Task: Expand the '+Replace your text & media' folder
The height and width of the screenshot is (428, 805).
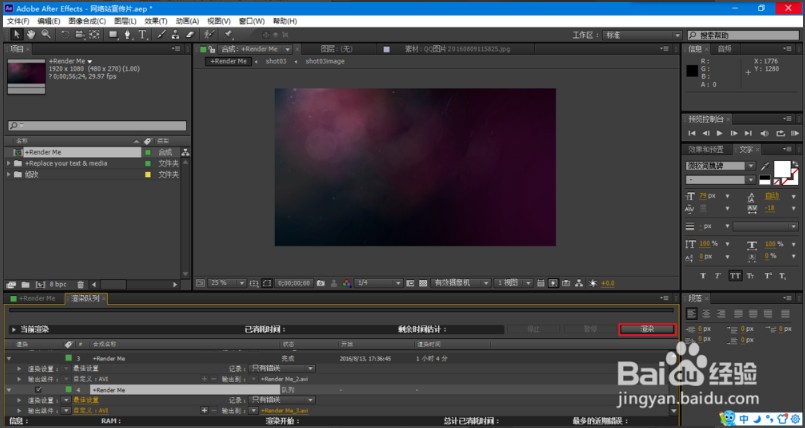Action: pyautogui.click(x=10, y=162)
